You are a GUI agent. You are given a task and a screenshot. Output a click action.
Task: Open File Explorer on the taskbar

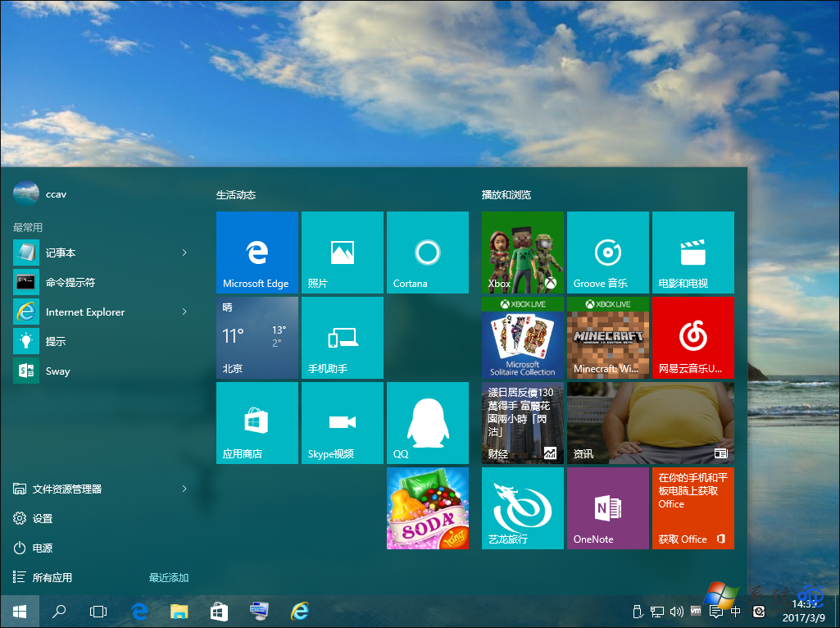(x=179, y=612)
